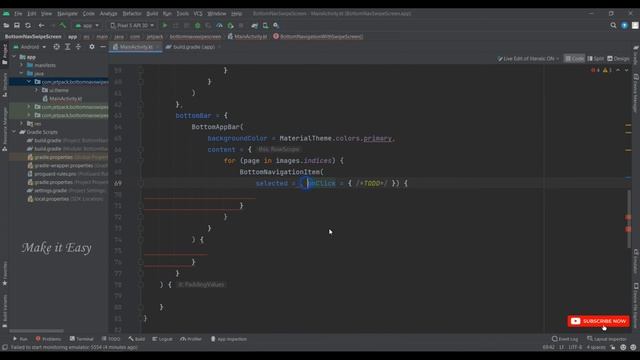
Task: Open the TODO tool window
Action: [111, 339]
